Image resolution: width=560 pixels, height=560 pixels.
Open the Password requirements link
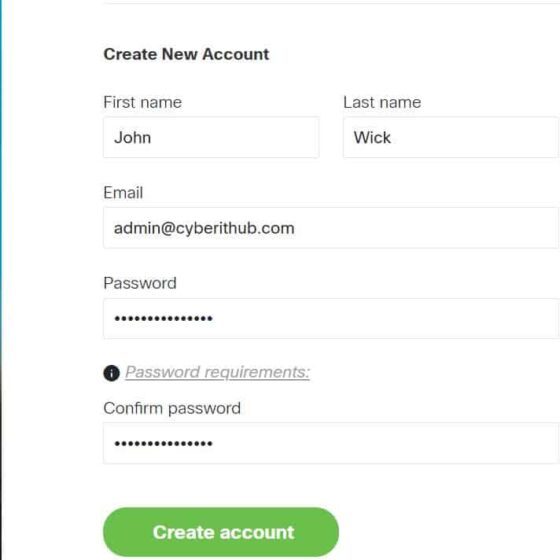[217, 372]
